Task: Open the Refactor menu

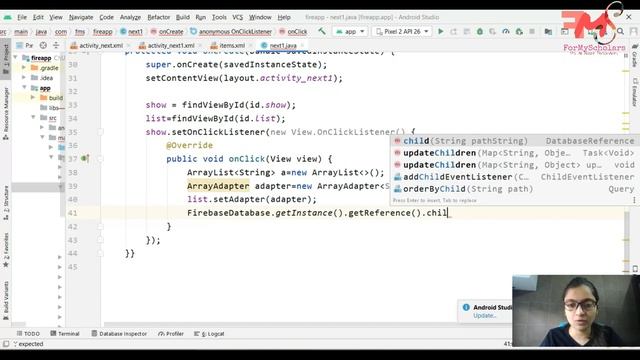Action: point(158,17)
